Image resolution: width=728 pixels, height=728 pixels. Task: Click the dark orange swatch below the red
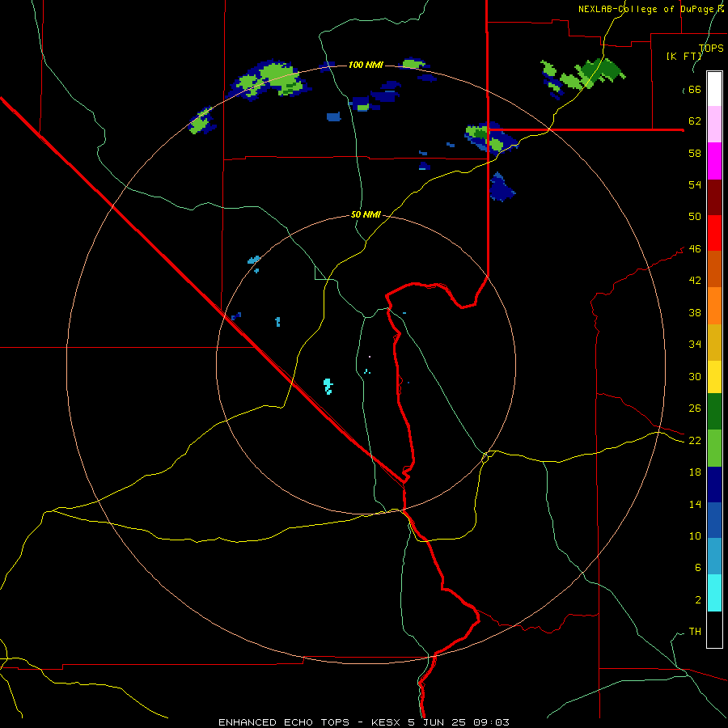click(714, 269)
